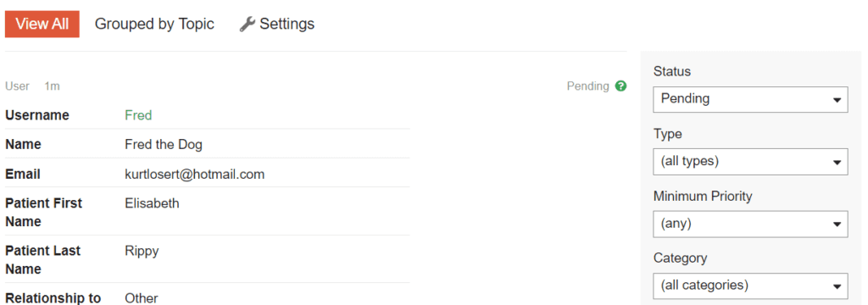Select the Pending status combo box
Image resolution: width=868 pixels, height=305 pixels.
point(750,100)
